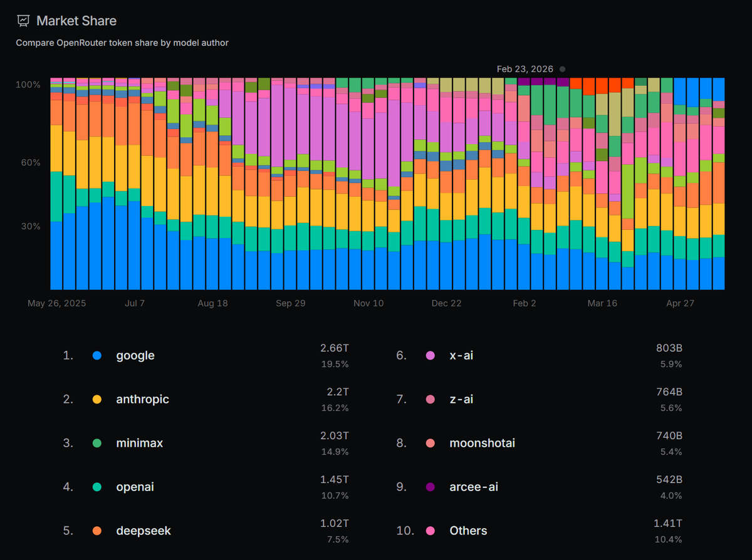The height and width of the screenshot is (560, 752).
Task: Click the Market Share heading
Action: (76, 21)
